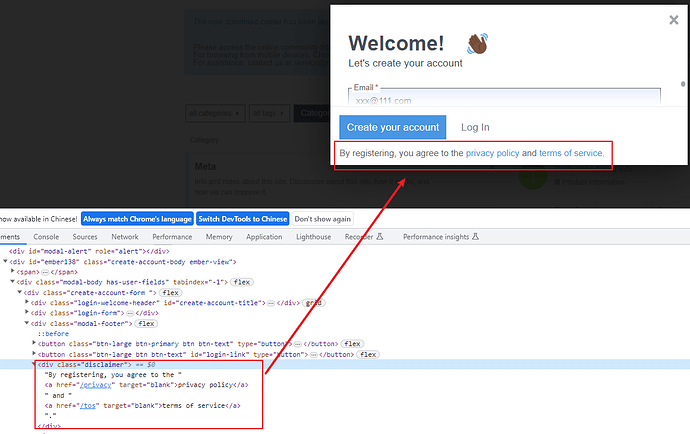The height and width of the screenshot is (434, 690).
Task: Collapse the ember138 create-account-body div
Action: [5, 261]
